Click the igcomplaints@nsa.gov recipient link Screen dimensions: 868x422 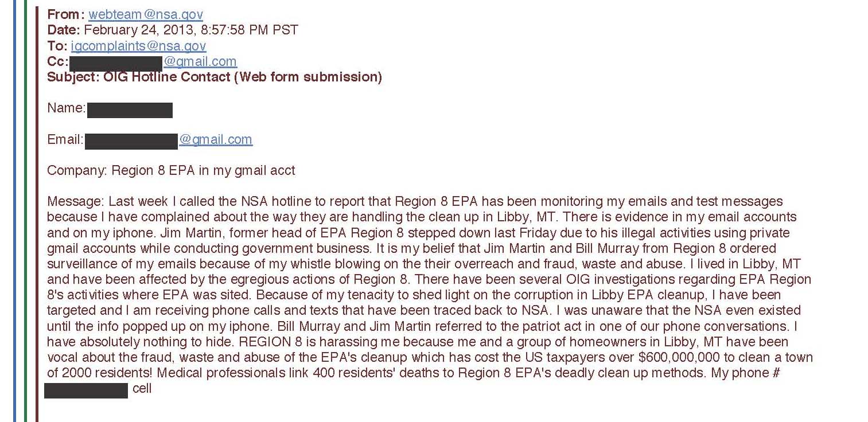[x=138, y=46]
